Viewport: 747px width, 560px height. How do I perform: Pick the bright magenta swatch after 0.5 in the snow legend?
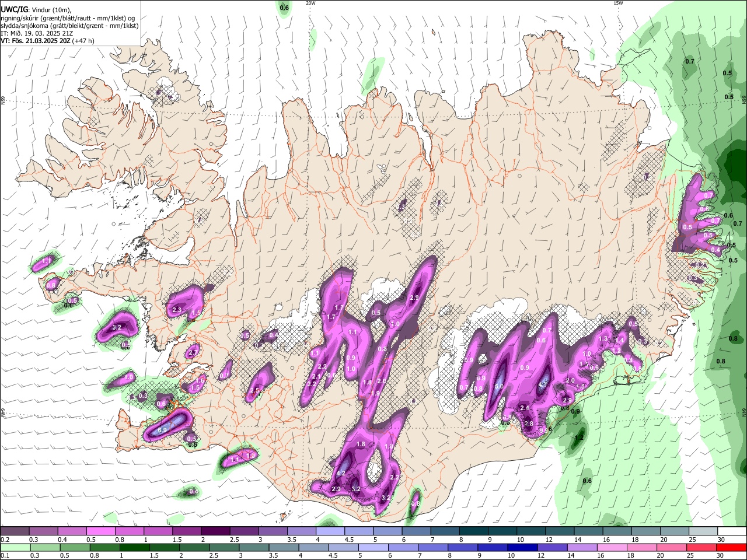tap(100, 531)
